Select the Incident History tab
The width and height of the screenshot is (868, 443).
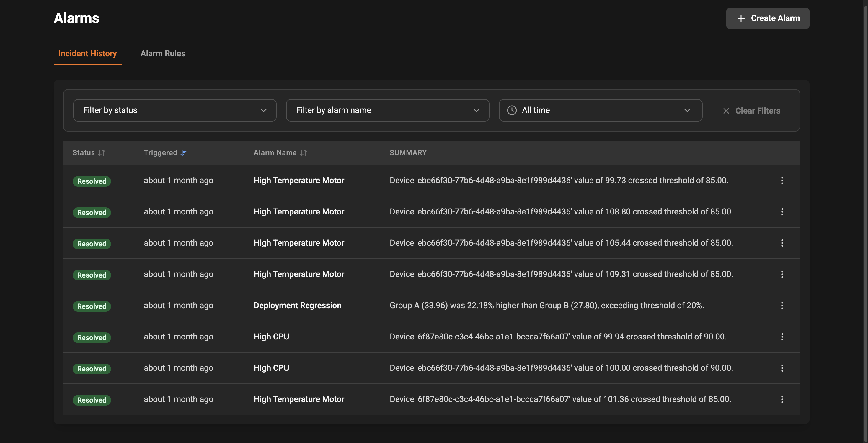tap(87, 53)
